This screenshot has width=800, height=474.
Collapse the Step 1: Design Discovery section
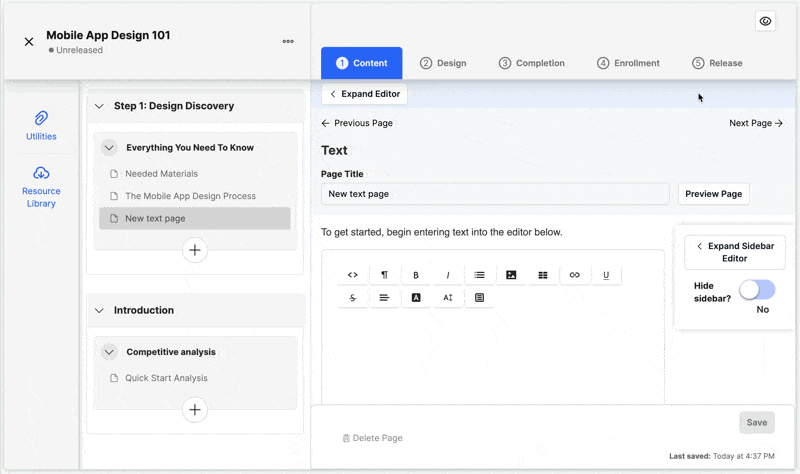[x=99, y=106]
